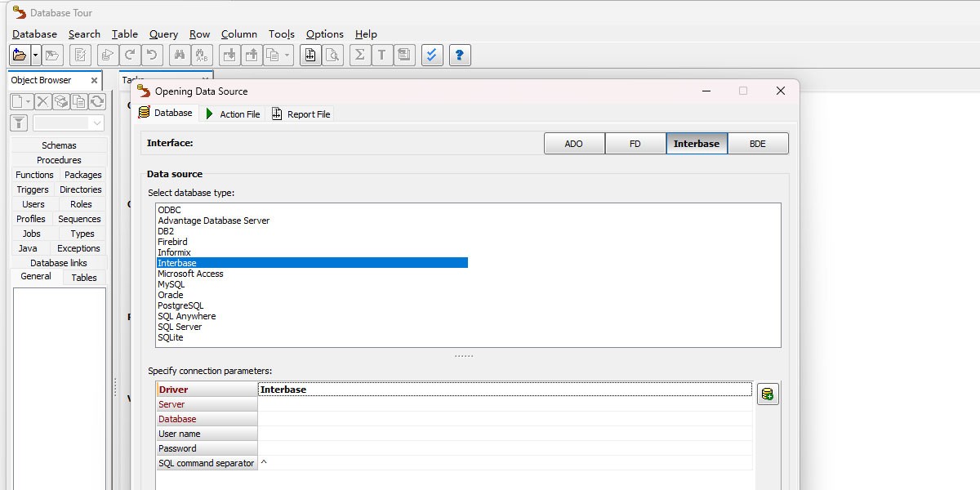The width and height of the screenshot is (980, 490).
Task: Click the Password value field
Action: pos(505,448)
